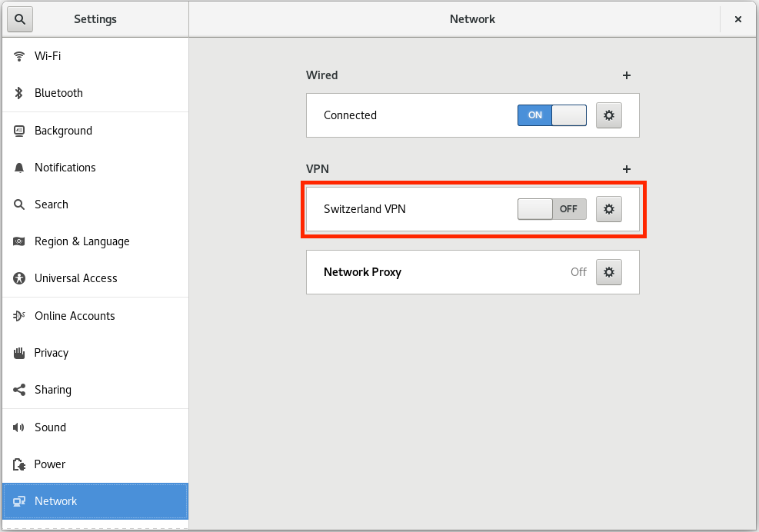Screen dimensions: 759x532
Task: Click the Online Accounts icon
Action: (19, 316)
